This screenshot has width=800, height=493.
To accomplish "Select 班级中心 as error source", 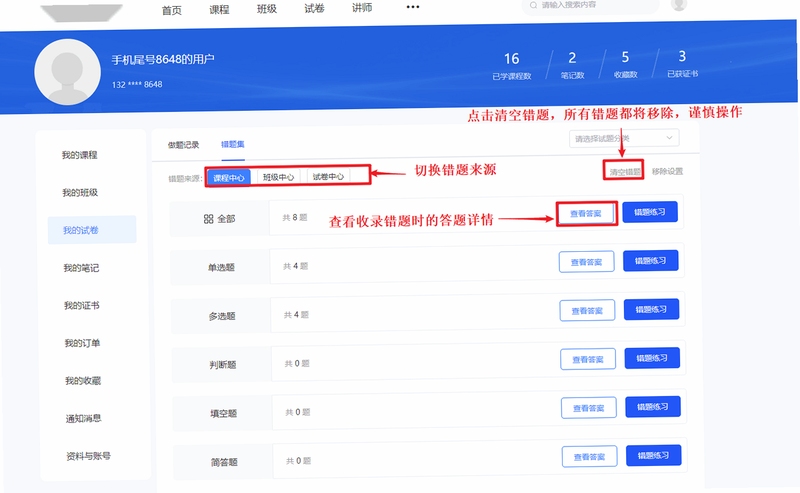I will coord(278,177).
